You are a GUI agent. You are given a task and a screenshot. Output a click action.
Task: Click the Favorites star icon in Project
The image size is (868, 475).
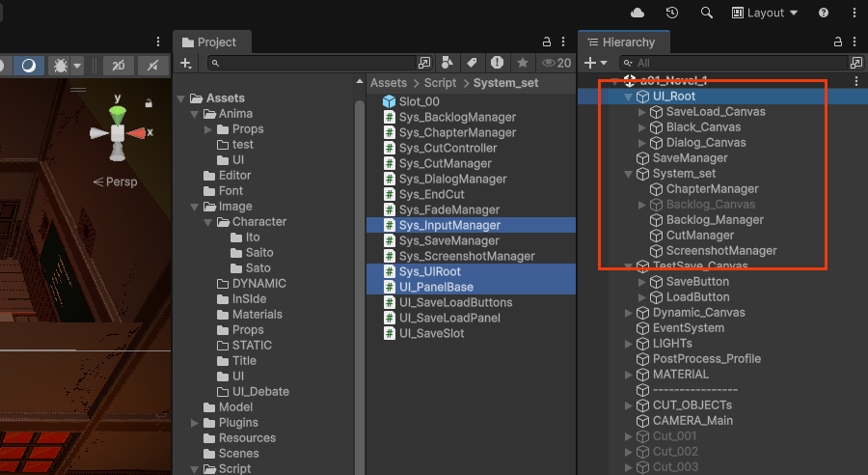pos(522,63)
